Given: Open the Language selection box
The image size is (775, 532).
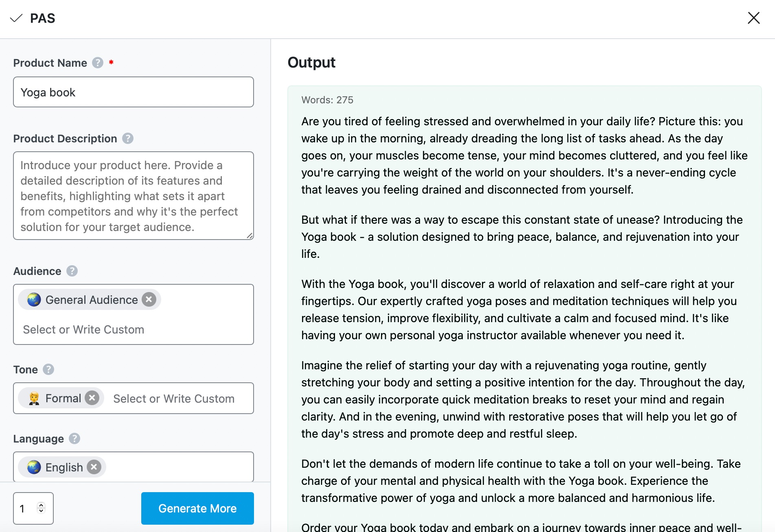Looking at the screenshot, I should 134,467.
